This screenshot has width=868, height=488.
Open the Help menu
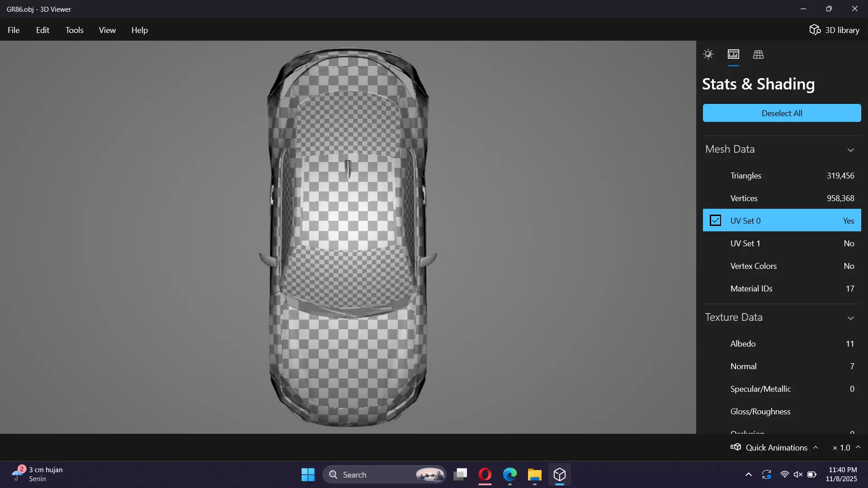pos(140,30)
